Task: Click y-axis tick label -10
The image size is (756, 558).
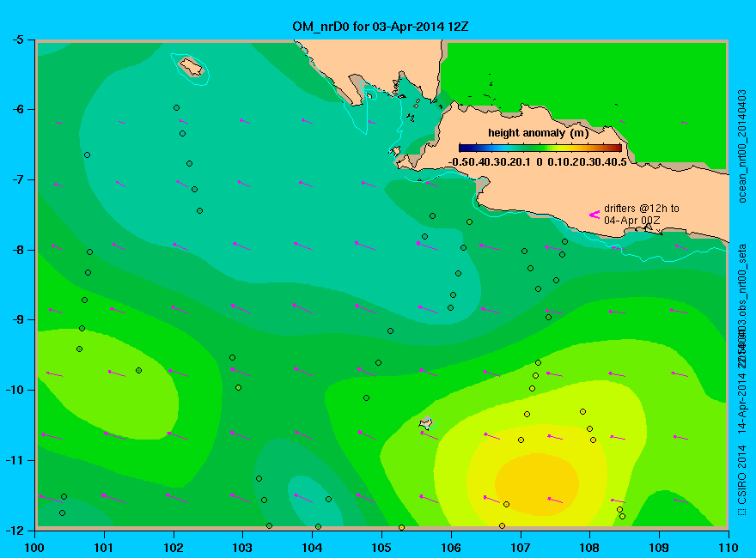Action: 15,390
